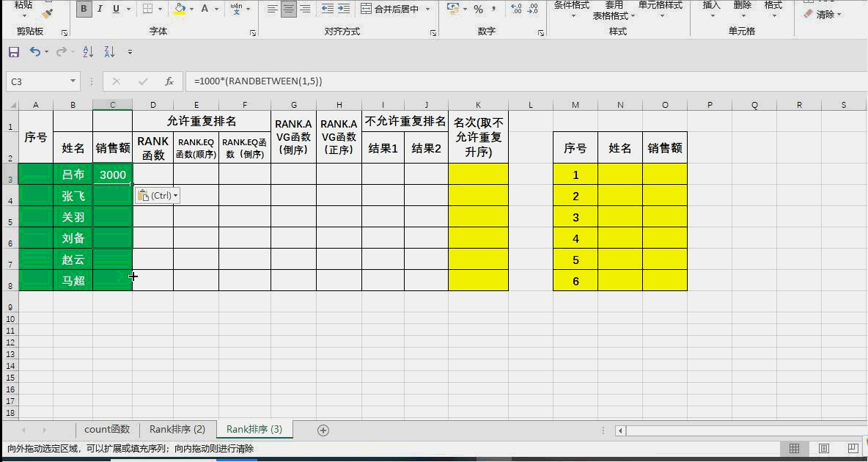Click the wén phonetic guide icon

pyautogui.click(x=236, y=8)
